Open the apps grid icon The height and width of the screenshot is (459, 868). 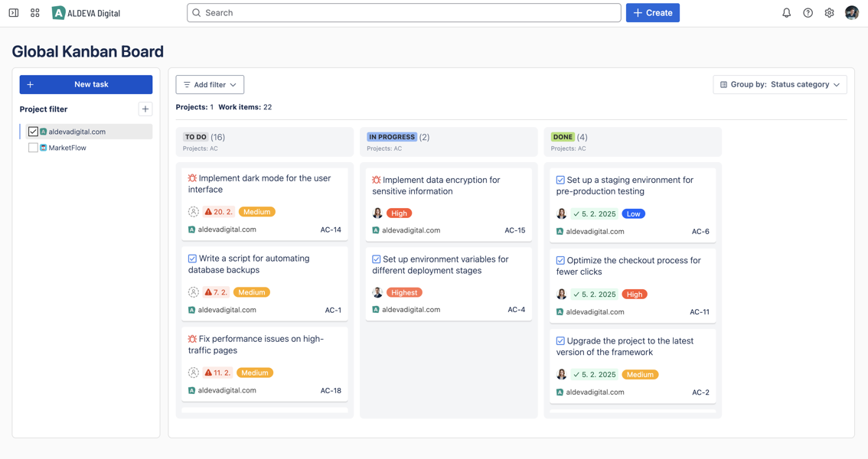pyautogui.click(x=35, y=13)
